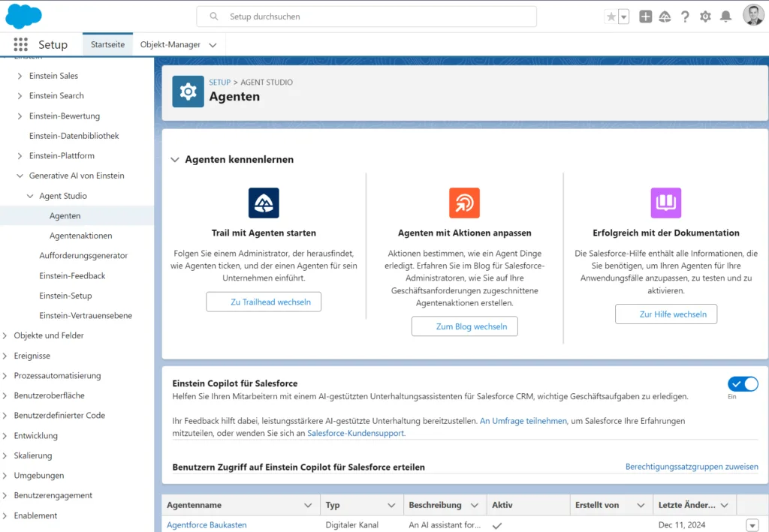The image size is (769, 532).
Task: Open row actions dropdown for Agentforce Baukasten
Action: pos(752,525)
